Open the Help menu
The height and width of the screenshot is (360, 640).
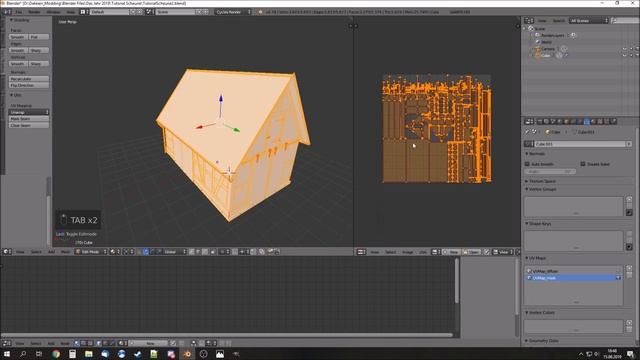pos(70,12)
